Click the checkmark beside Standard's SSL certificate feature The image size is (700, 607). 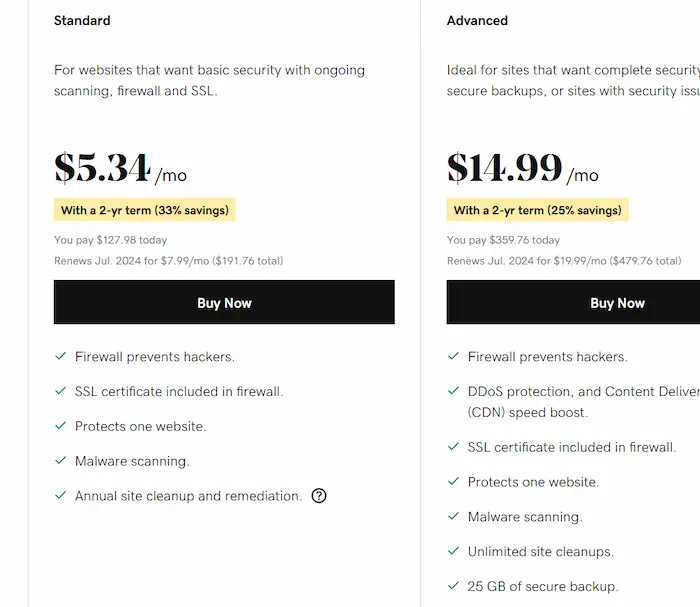coord(61,392)
